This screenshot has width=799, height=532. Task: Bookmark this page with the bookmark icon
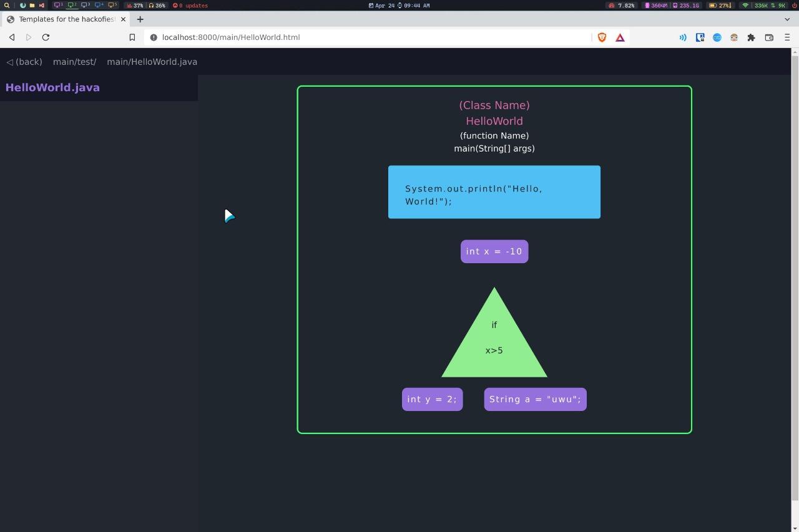coord(132,37)
